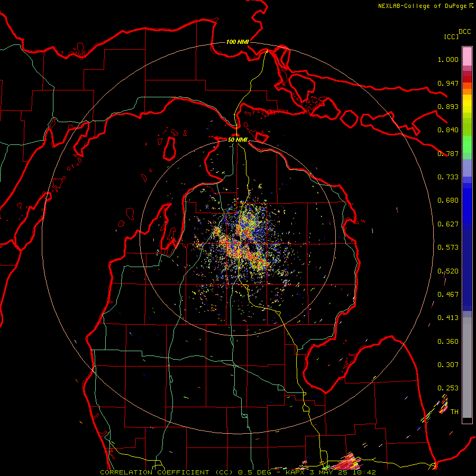Click the 0.680 scale value
This screenshot has width=476, height=476.
coord(448,200)
